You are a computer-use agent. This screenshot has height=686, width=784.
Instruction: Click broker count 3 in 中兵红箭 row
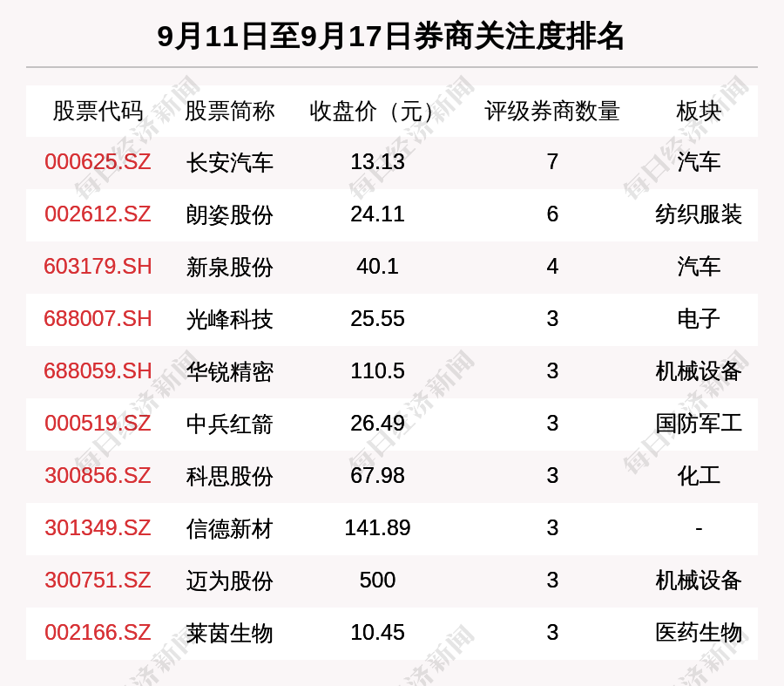pyautogui.click(x=552, y=424)
